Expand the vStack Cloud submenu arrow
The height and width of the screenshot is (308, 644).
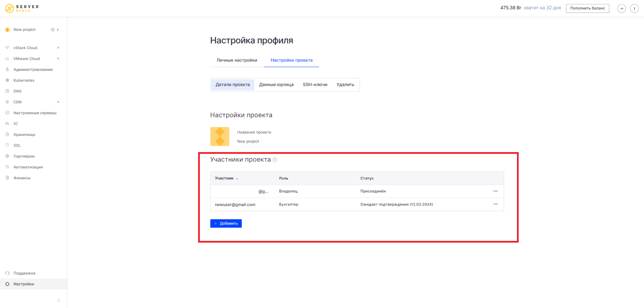pyautogui.click(x=58, y=48)
